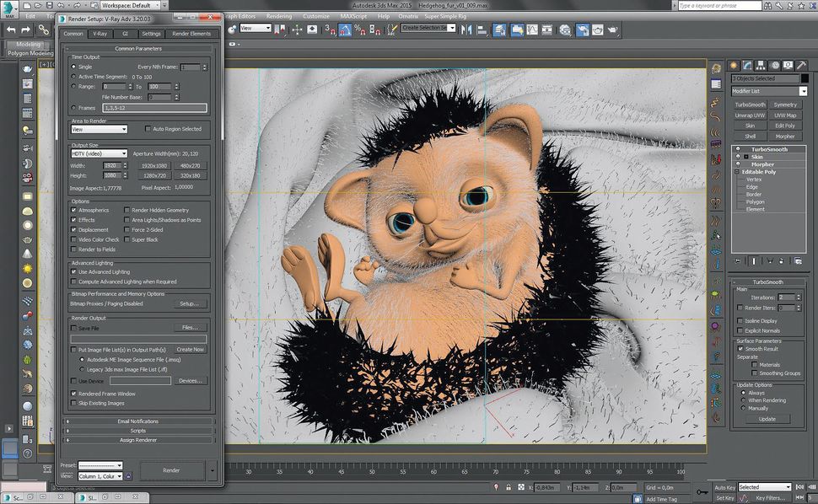The height and width of the screenshot is (504, 818).
Task: Collapse the Editable Poly modifier tree
Action: (737, 171)
